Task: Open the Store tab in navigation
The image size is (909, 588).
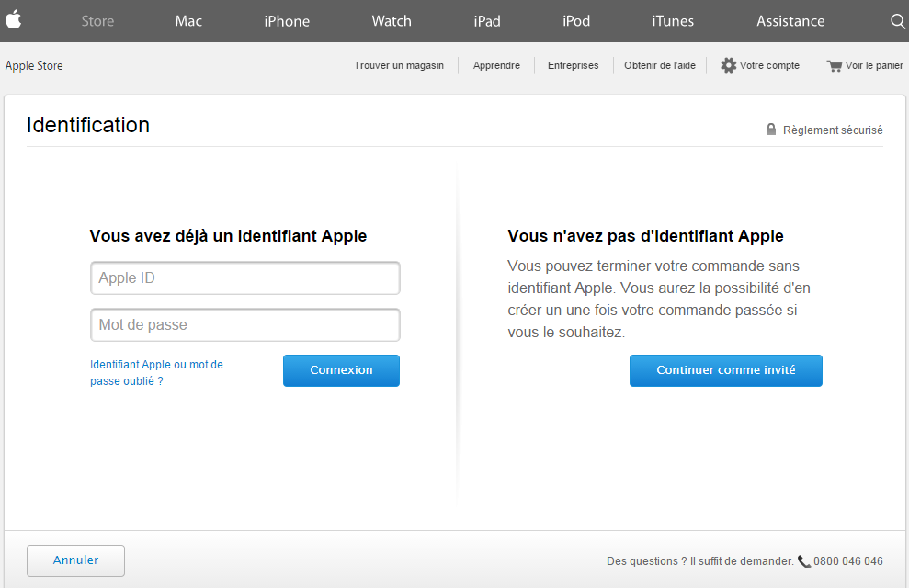Action: click(x=97, y=21)
